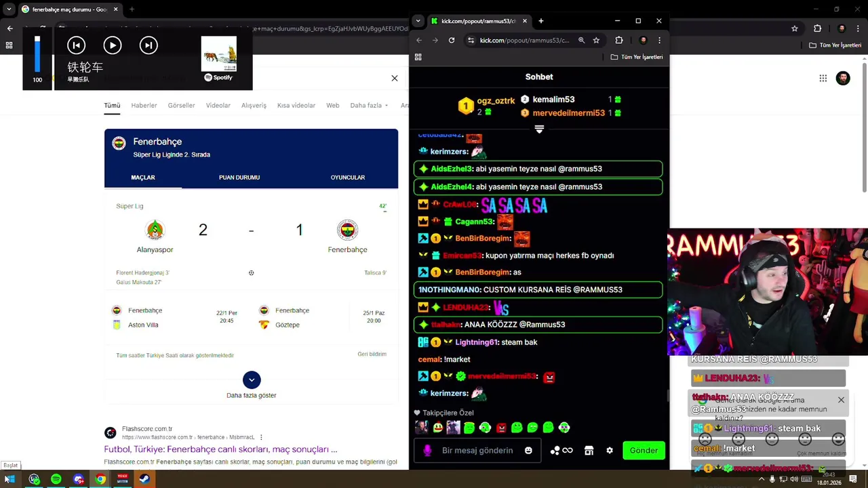Expand the chat leaderboard arrow below ogz_oztrk

539,129
